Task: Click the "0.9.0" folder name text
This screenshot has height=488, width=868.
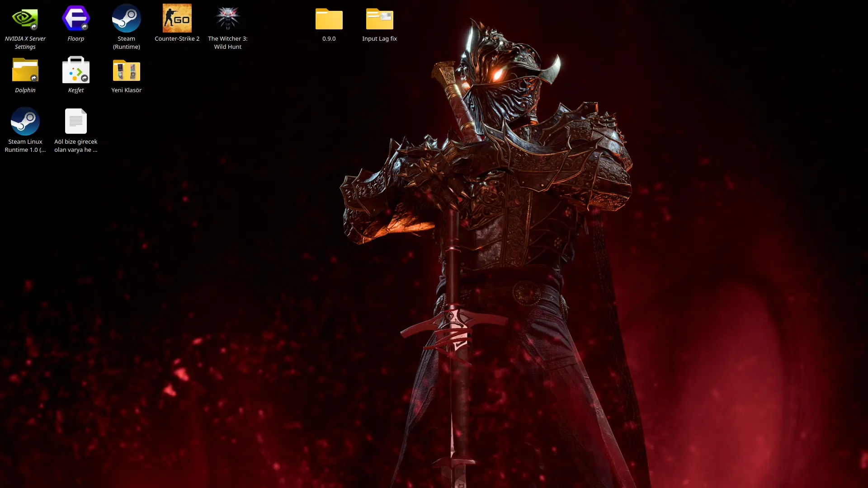Action: click(x=329, y=39)
